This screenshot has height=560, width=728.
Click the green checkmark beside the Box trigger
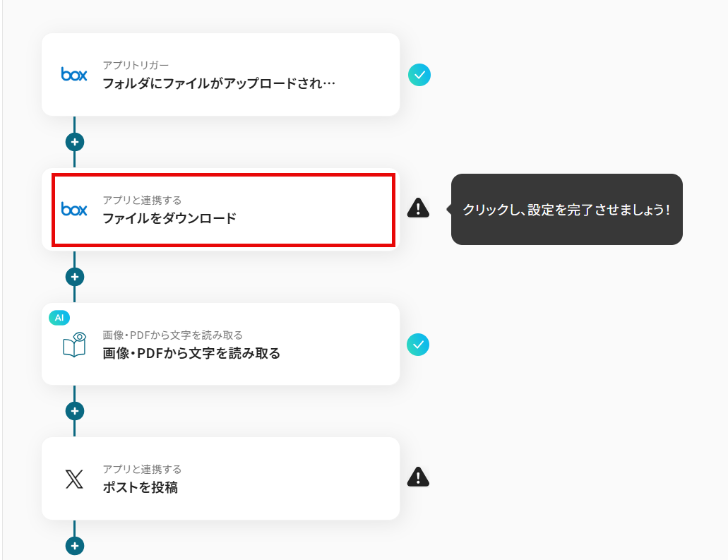(x=419, y=75)
